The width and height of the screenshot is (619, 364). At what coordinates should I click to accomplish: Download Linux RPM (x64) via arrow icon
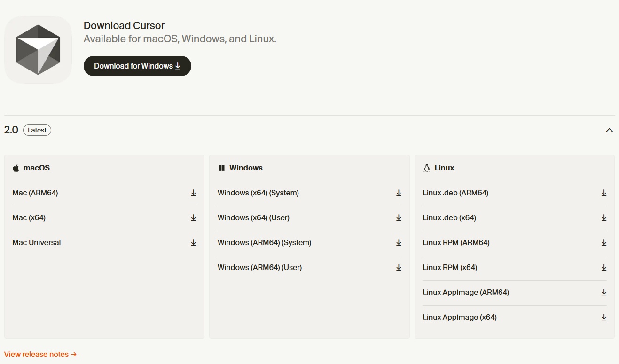pos(604,267)
